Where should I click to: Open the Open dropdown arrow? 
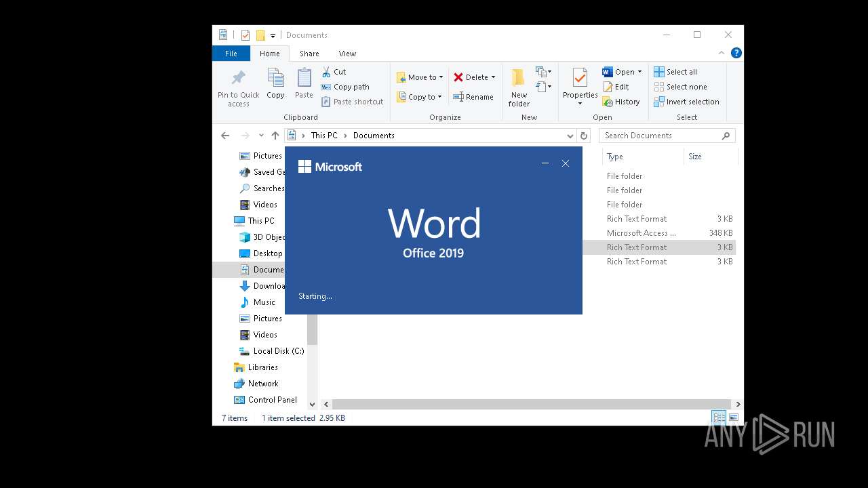[x=639, y=72]
